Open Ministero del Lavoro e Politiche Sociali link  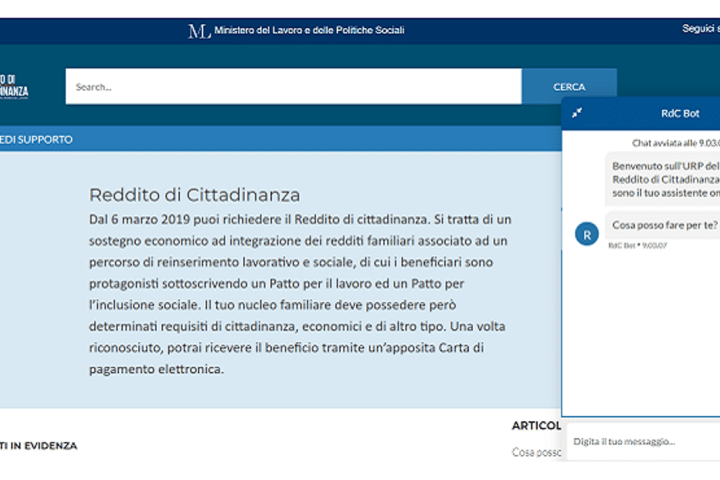[x=309, y=30]
